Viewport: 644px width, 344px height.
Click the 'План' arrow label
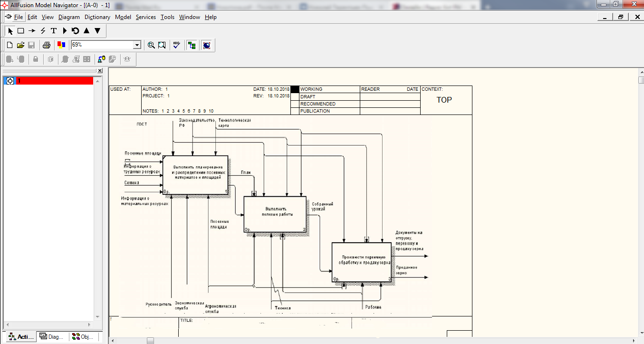click(246, 173)
